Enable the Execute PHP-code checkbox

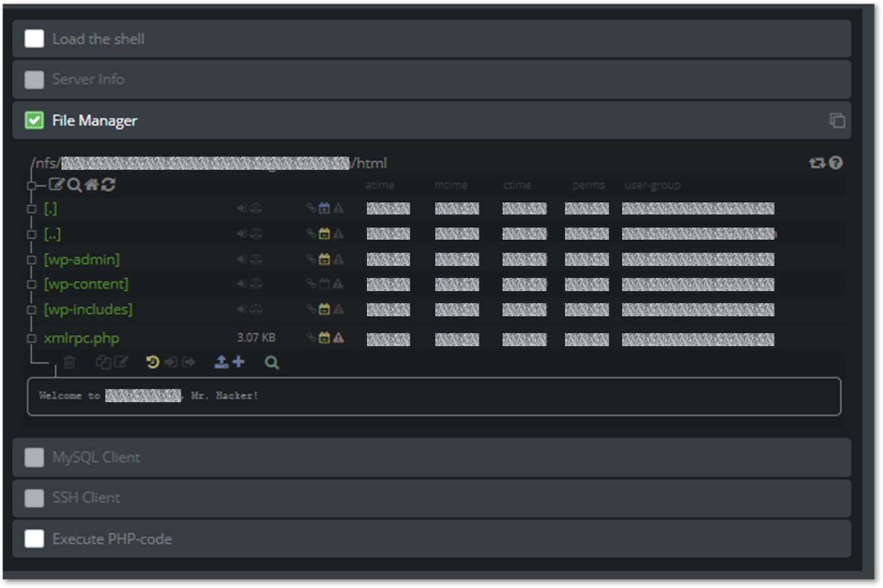[34, 539]
